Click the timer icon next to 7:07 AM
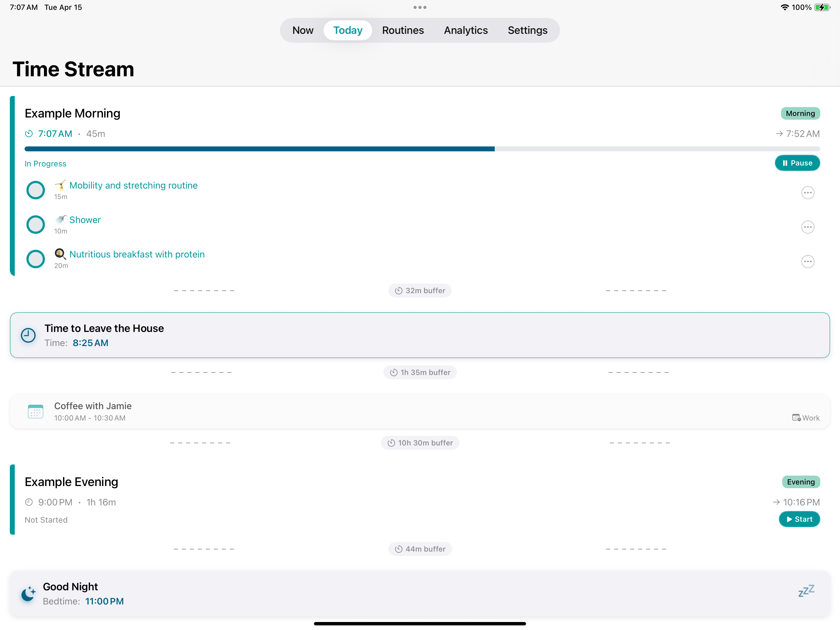Image resolution: width=840 pixels, height=630 pixels. [29, 134]
